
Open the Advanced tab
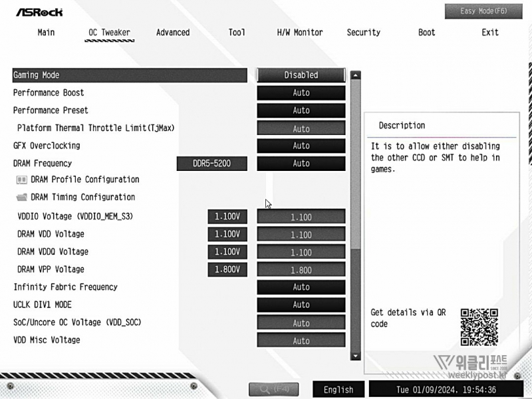click(173, 33)
